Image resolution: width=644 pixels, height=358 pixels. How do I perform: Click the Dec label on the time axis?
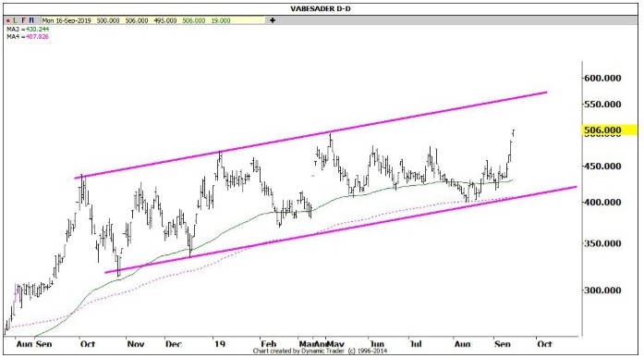(174, 343)
